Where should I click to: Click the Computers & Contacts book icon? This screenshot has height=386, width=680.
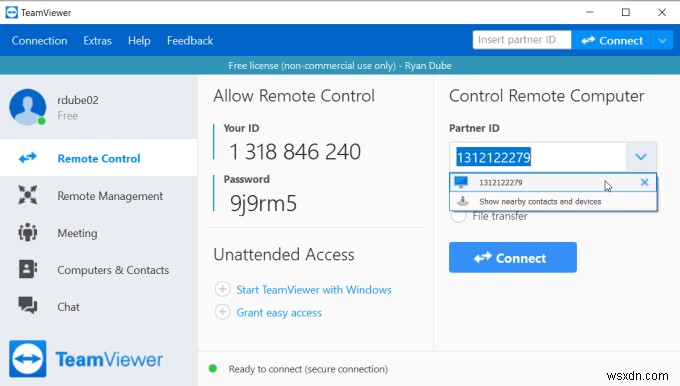point(28,269)
